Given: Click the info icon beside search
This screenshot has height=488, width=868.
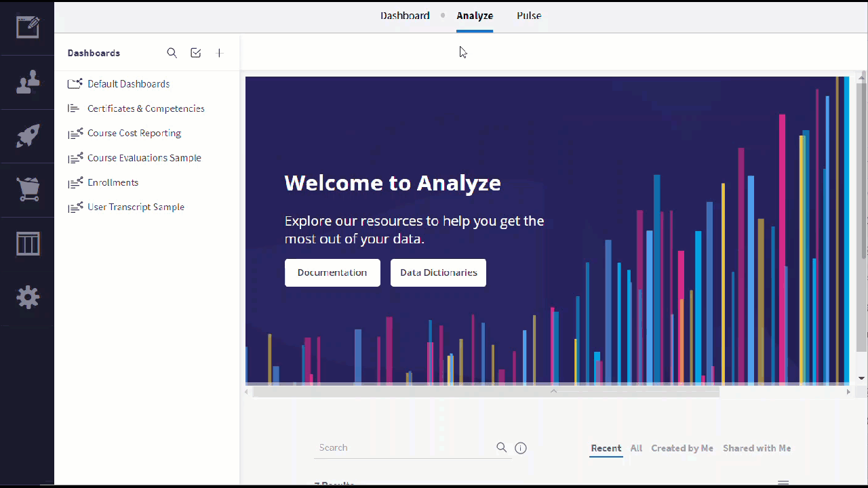Looking at the screenshot, I should pyautogui.click(x=521, y=448).
